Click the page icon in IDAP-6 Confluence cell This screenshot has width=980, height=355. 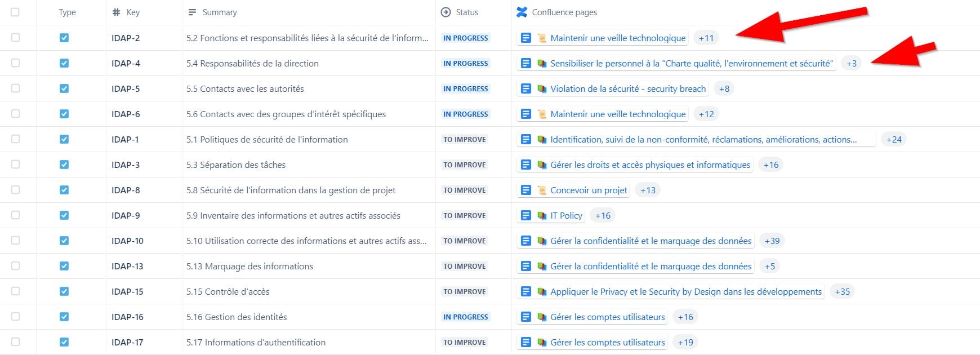point(525,114)
